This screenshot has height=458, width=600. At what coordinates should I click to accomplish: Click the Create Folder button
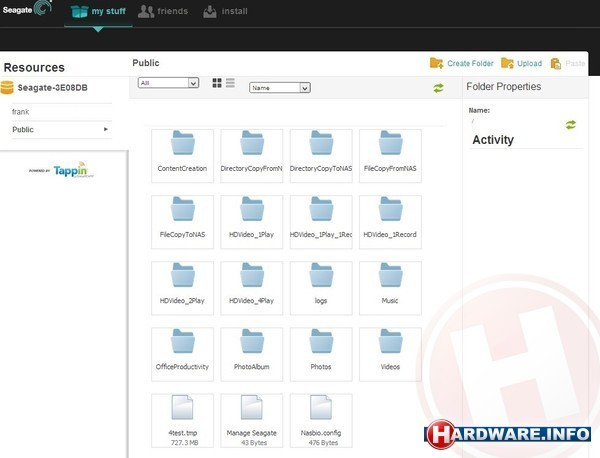[x=462, y=63]
